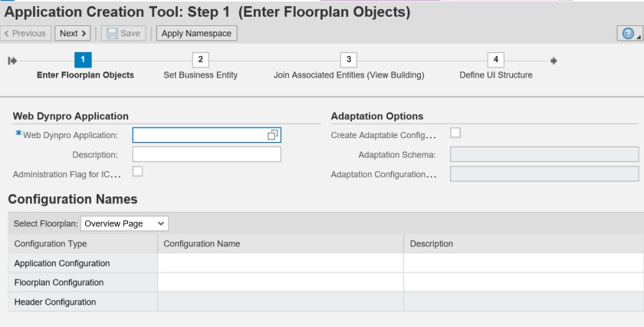Toggle Administration Flag for ICF checkbox
The image size is (644, 327).
click(x=138, y=172)
